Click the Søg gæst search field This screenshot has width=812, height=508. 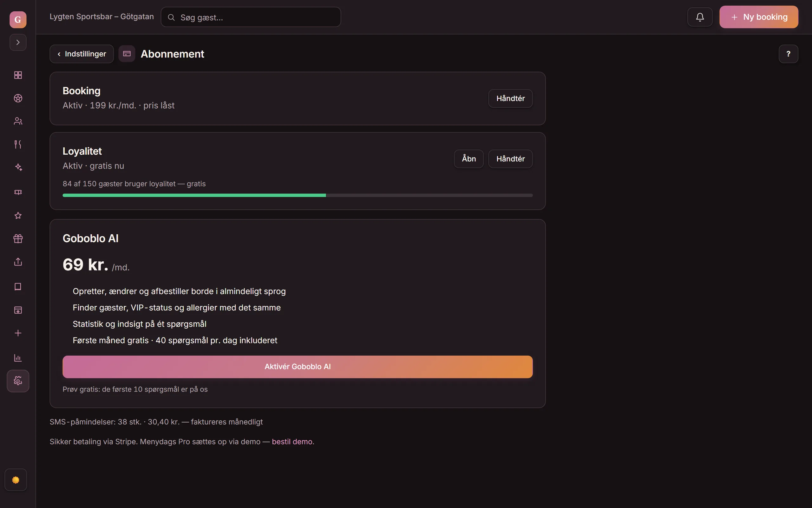point(251,17)
